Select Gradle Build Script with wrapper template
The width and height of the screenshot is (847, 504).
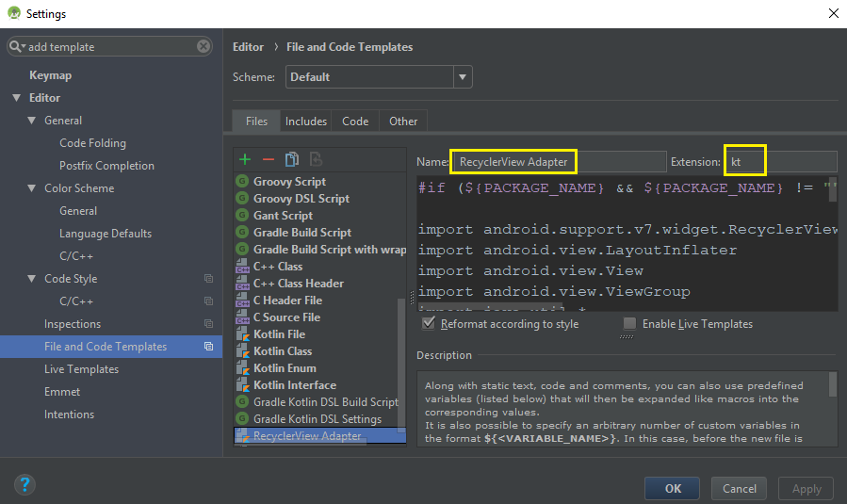click(330, 249)
